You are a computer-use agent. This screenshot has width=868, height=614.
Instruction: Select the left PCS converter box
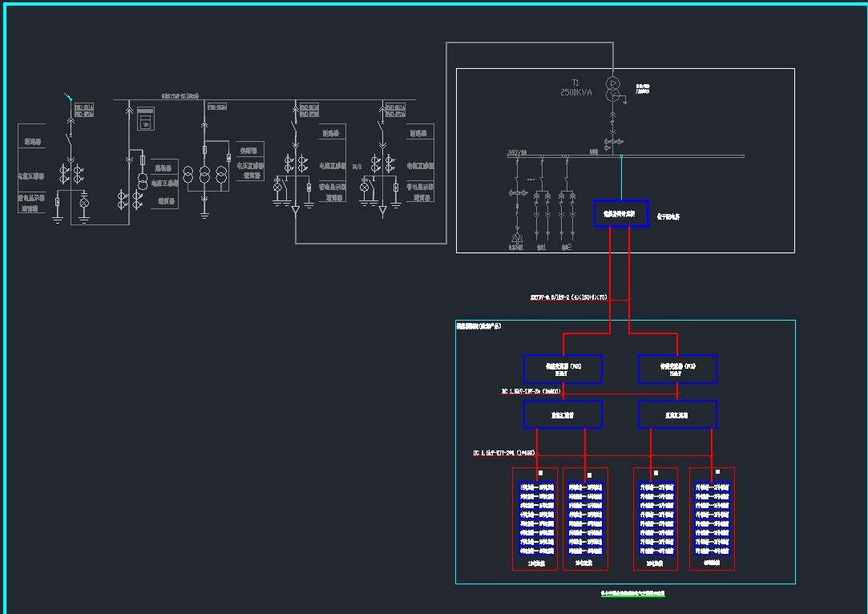[x=563, y=369]
